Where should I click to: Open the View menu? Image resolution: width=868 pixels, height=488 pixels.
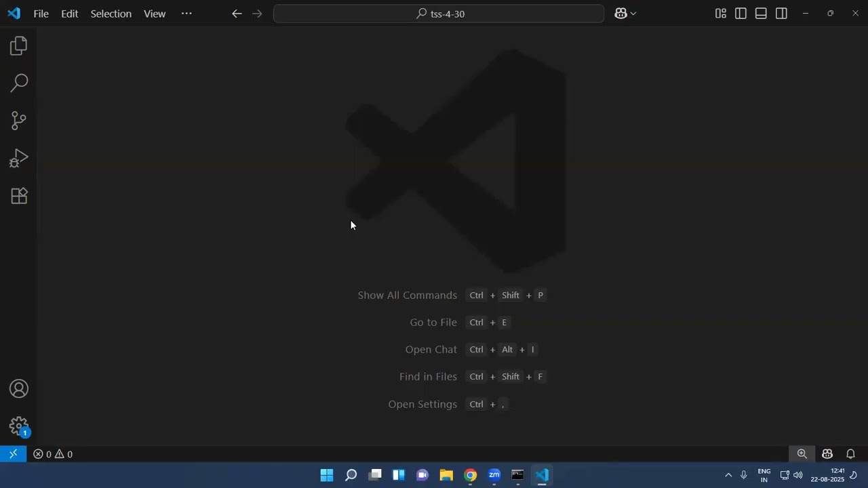[x=155, y=14]
